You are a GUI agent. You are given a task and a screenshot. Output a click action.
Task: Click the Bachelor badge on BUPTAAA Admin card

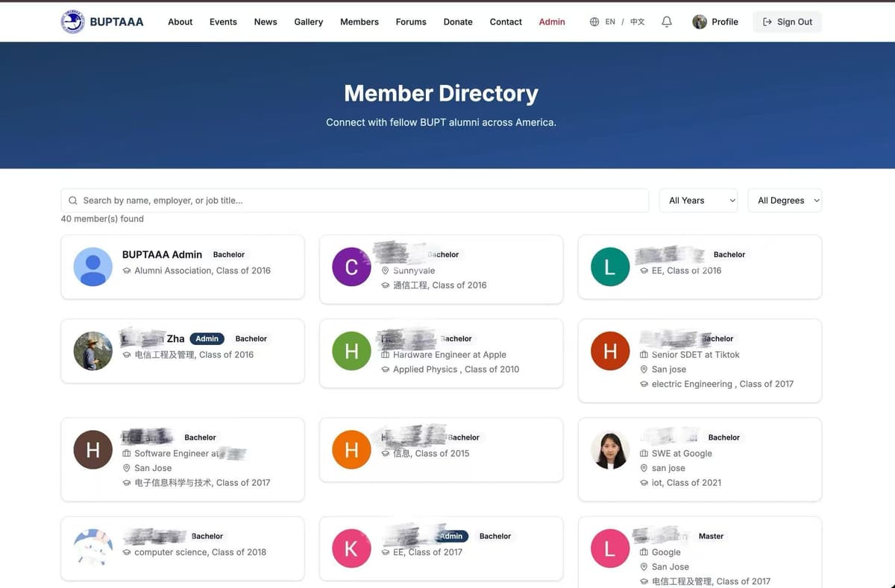(x=229, y=255)
